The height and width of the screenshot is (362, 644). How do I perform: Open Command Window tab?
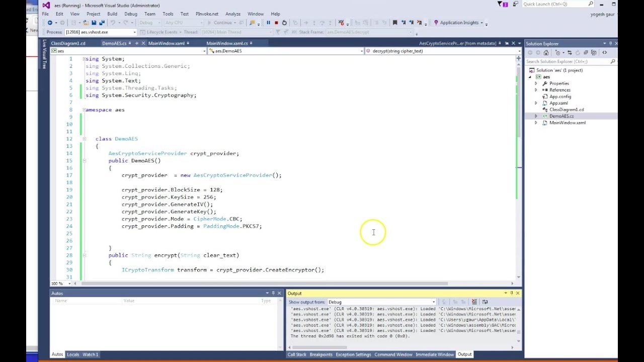393,354
